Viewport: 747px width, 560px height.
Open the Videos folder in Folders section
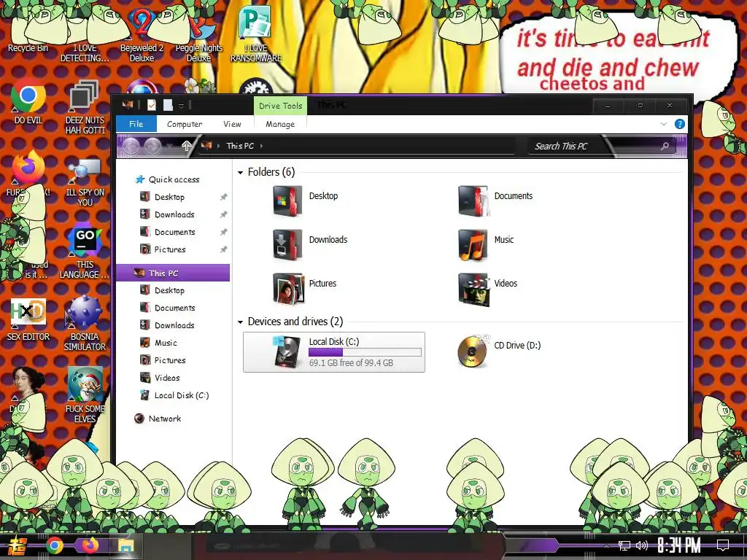tap(488, 288)
